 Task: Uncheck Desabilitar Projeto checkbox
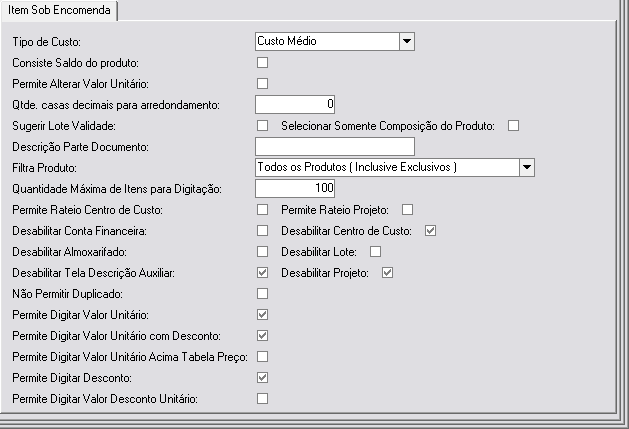coord(387,272)
